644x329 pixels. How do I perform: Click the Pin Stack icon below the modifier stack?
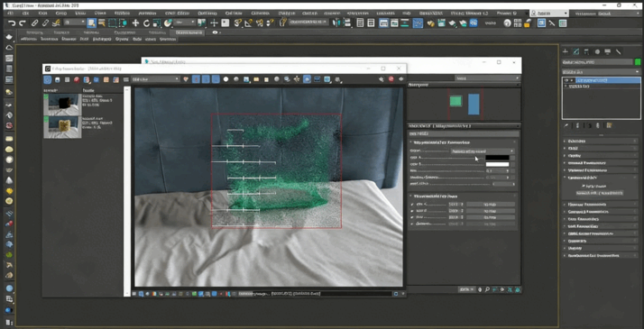[566, 125]
